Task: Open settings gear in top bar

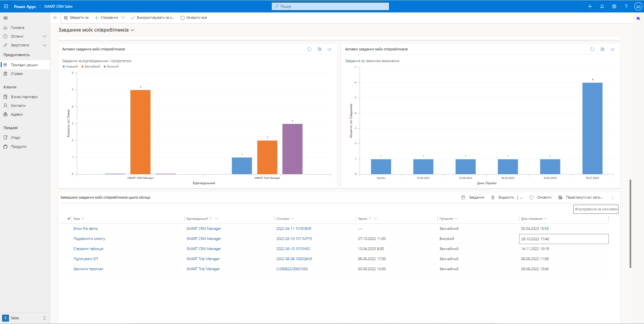Action: coord(614,6)
